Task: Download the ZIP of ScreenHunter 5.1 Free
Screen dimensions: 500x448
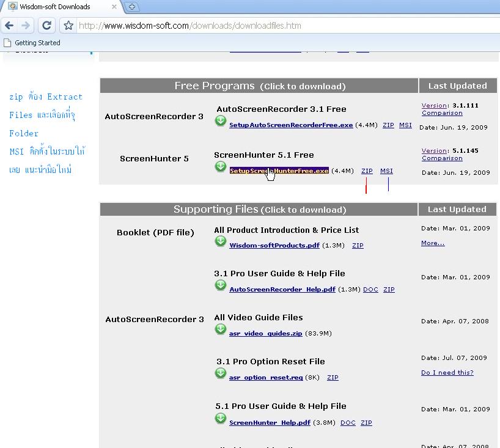Action: [x=367, y=171]
